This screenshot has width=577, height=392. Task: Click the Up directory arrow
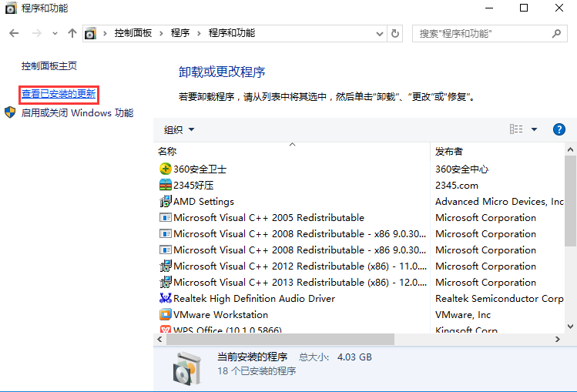tap(72, 34)
